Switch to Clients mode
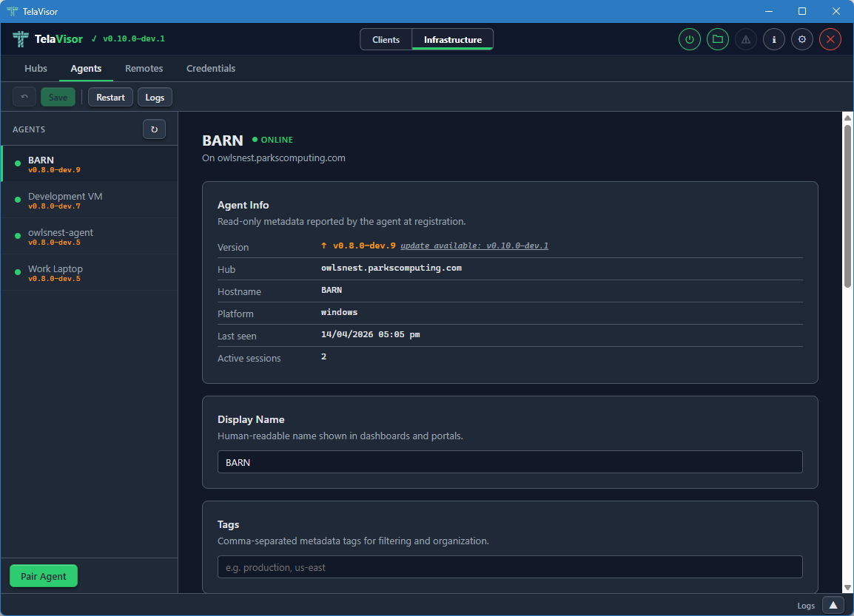This screenshot has width=854, height=616. (x=386, y=40)
